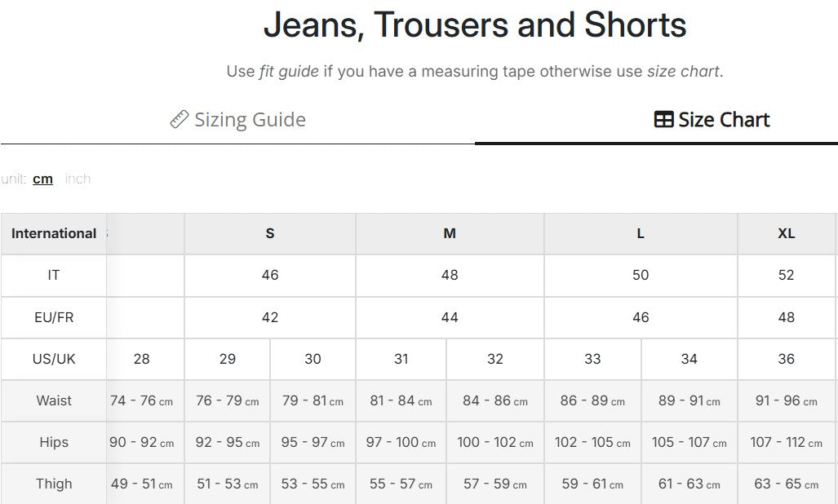Click the S size column header
The height and width of the screenshot is (504, 838).
pyautogui.click(x=270, y=234)
